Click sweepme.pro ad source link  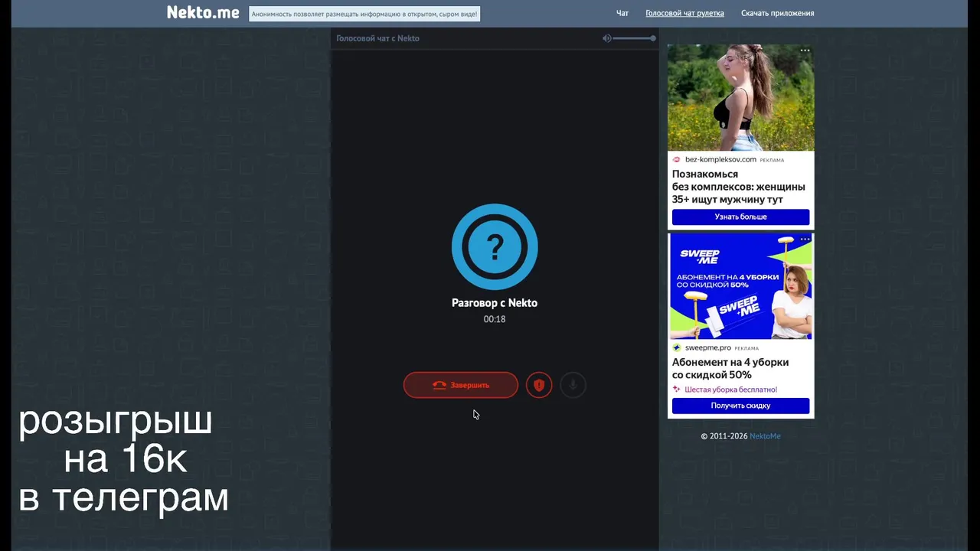[x=708, y=348]
